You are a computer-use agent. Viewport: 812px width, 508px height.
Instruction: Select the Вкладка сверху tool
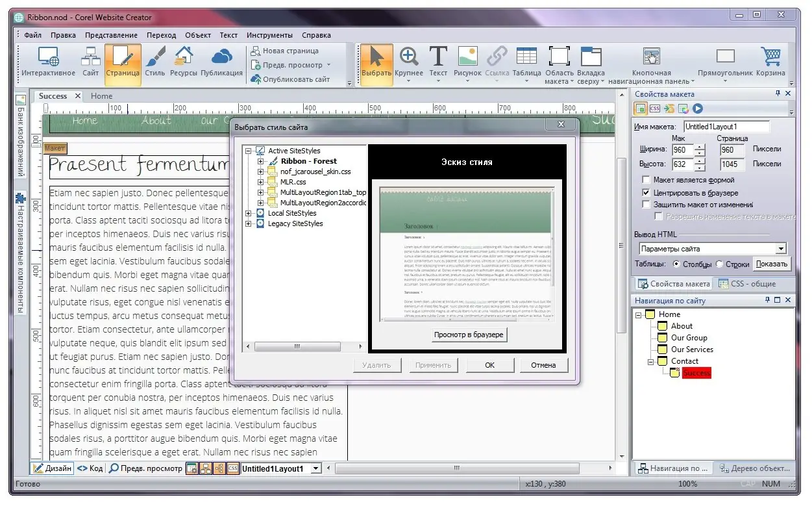pos(591,66)
